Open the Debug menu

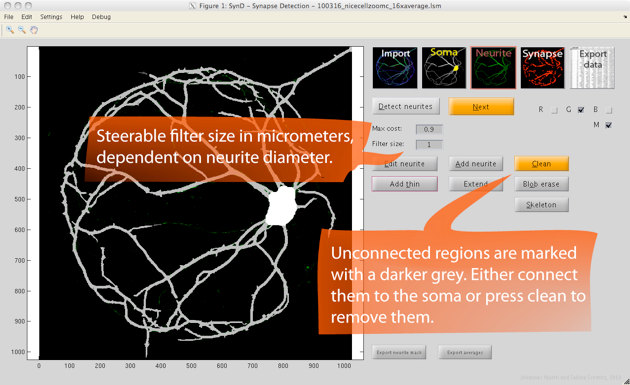point(101,17)
